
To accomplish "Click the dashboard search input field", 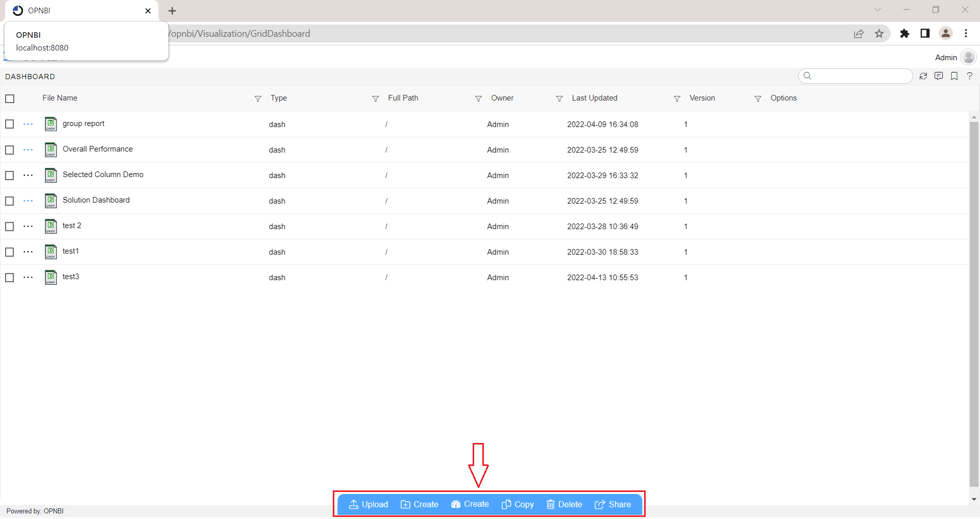I will pyautogui.click(x=856, y=76).
